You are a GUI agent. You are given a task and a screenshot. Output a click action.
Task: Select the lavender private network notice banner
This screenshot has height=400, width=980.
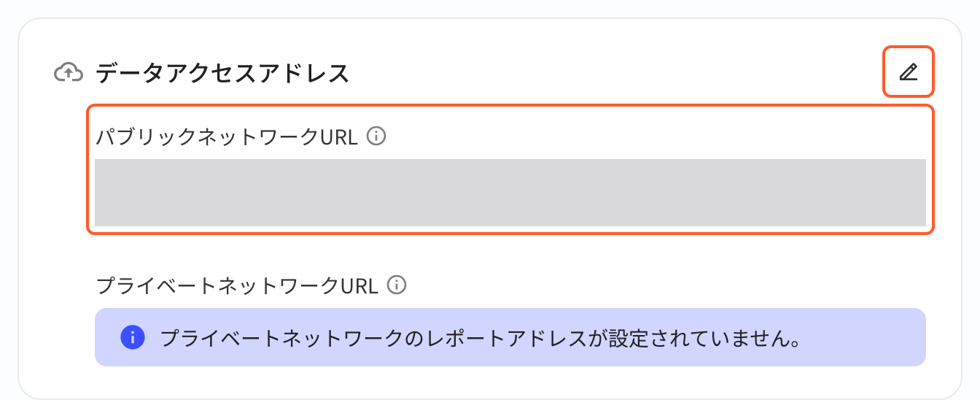click(510, 337)
